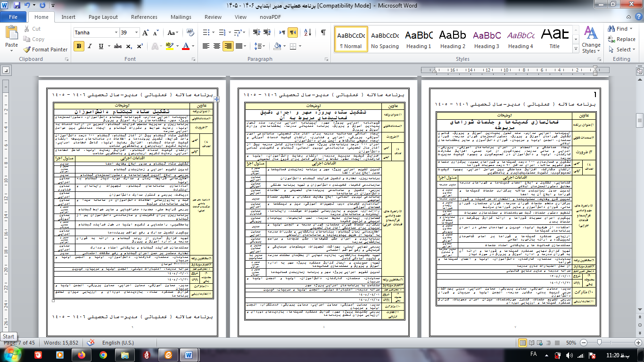Toggle Show/Hide paragraph marks (¶)
The height and width of the screenshot is (362, 644).
pyautogui.click(x=323, y=33)
